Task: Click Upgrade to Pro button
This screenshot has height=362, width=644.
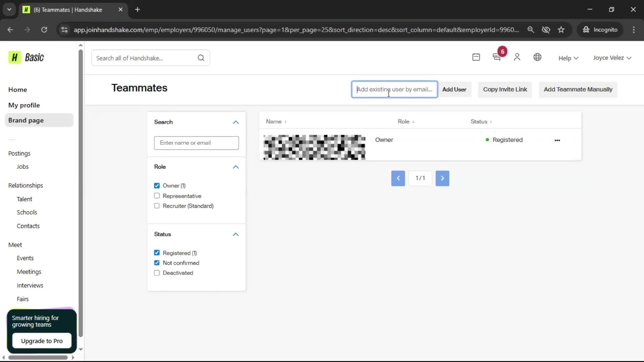Action: click(x=42, y=341)
